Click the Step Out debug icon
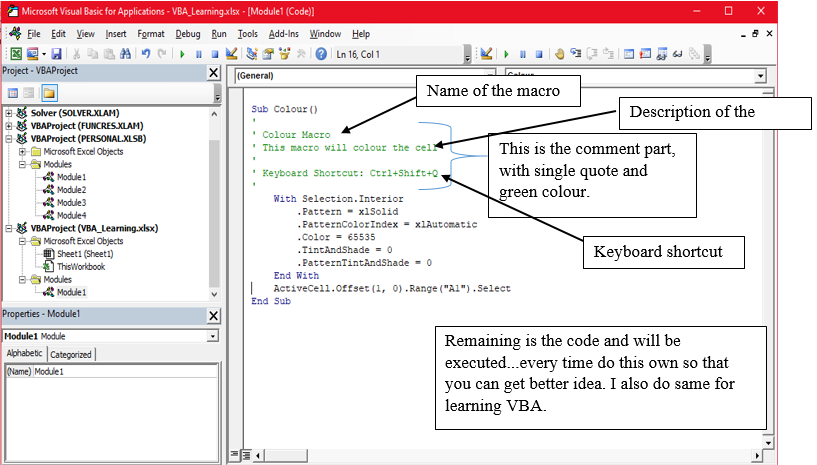Screen dimensions: 817x465 coord(608,54)
